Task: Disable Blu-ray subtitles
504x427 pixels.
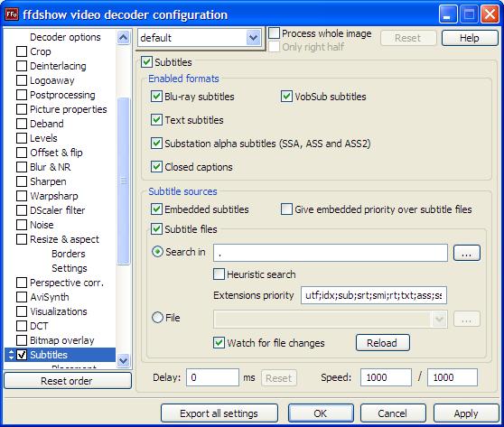Action: (156, 97)
